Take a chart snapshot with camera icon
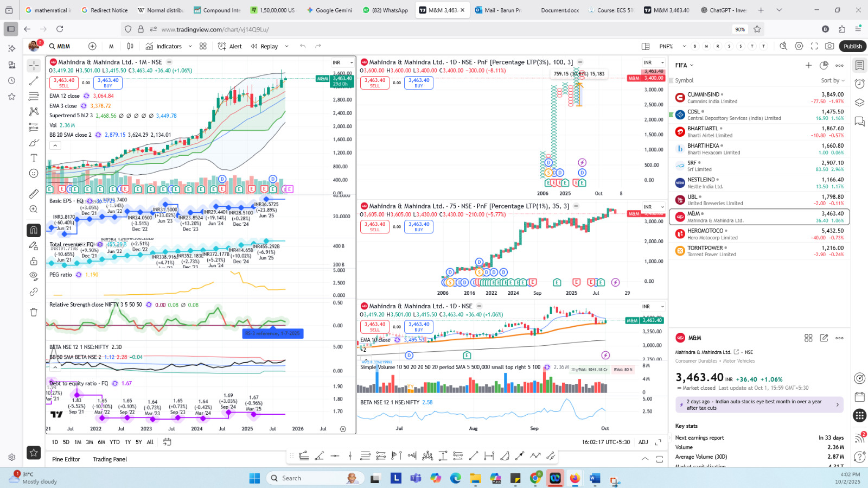Viewport: 868px width, 488px height. [x=829, y=46]
